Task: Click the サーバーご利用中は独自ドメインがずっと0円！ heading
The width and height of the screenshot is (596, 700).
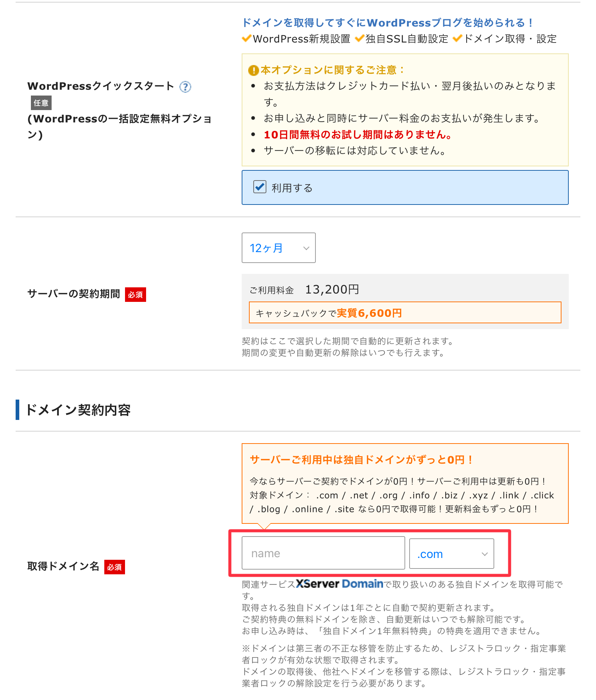Action: [361, 460]
